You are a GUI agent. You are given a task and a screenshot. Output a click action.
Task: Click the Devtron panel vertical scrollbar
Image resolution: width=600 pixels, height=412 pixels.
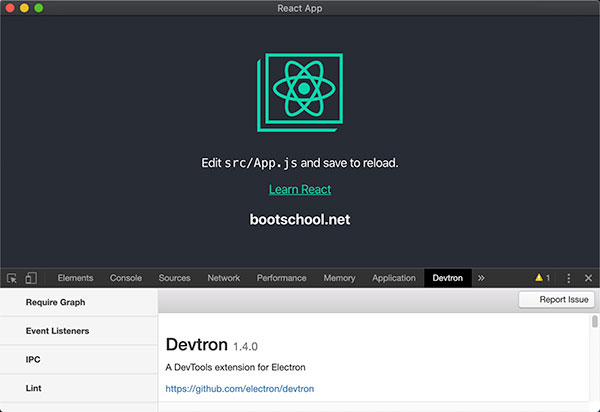click(x=595, y=321)
